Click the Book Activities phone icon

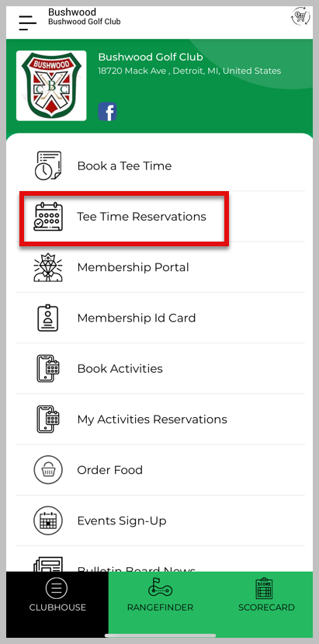48,368
